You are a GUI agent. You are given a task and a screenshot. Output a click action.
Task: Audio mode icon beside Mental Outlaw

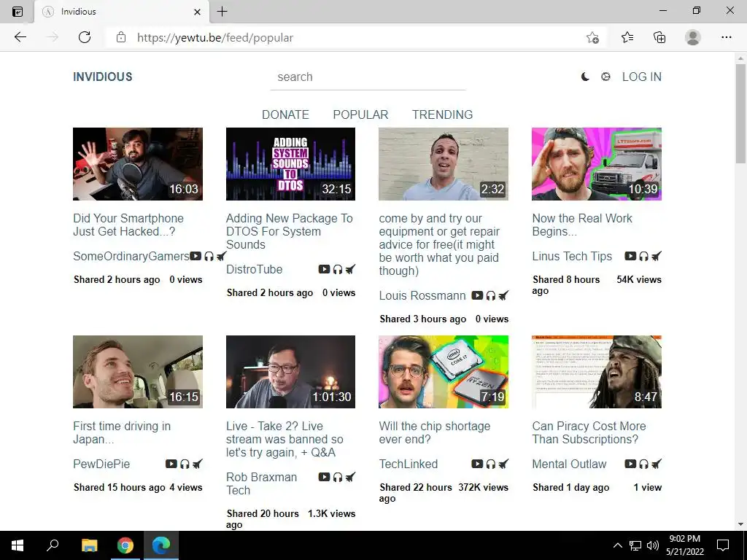point(643,464)
